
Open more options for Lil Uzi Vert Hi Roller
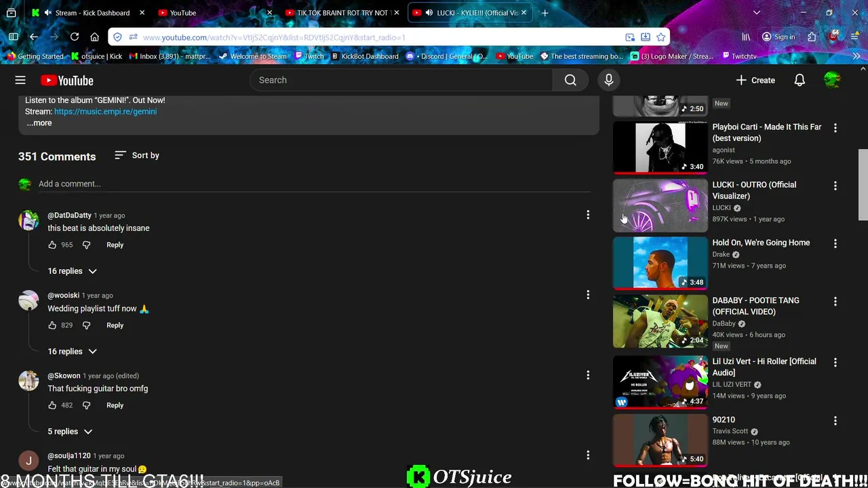pyautogui.click(x=835, y=363)
